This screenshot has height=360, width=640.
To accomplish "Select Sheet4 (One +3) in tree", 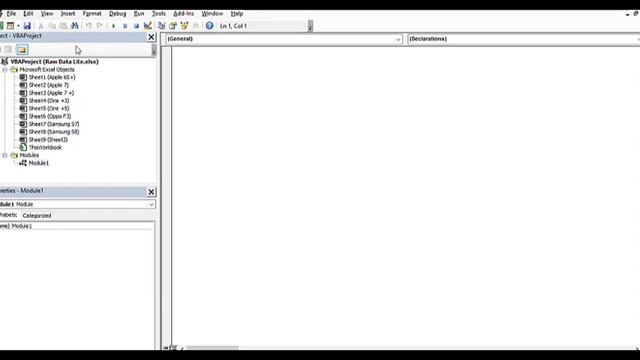I will [49, 100].
